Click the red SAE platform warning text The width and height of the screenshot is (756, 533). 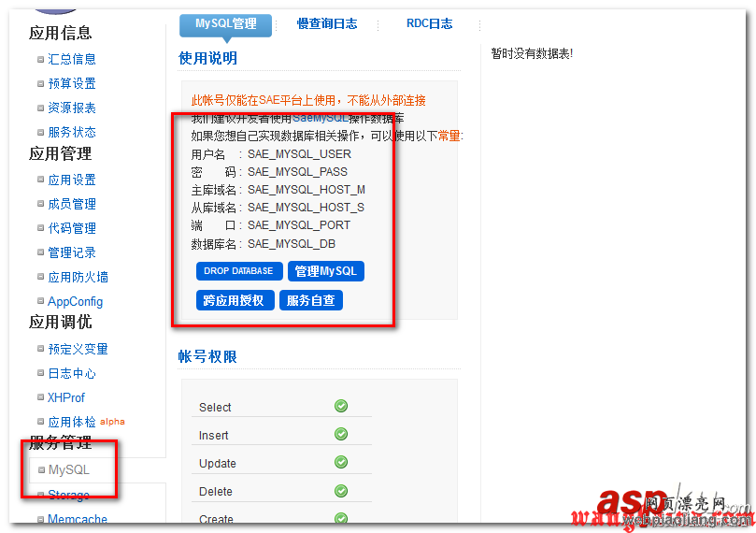tap(308, 100)
